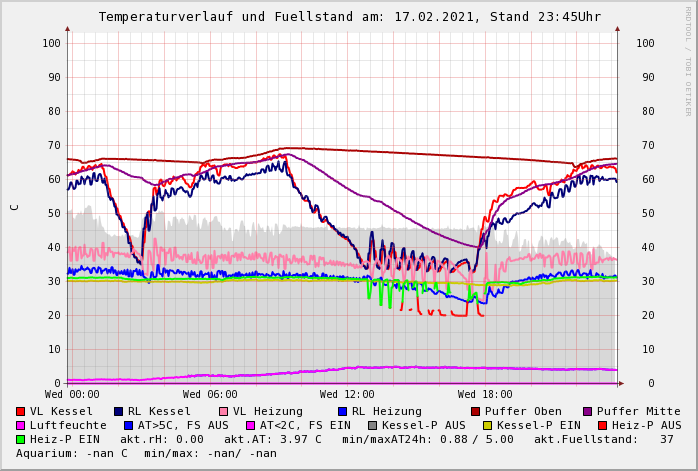Viewport: 698px width, 471px height.
Task: Click the Puffer Oben legend color box
Action: [x=476, y=411]
